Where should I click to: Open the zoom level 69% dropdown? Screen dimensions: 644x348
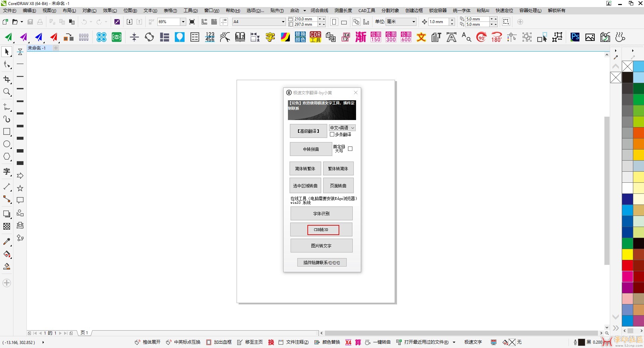tap(183, 22)
